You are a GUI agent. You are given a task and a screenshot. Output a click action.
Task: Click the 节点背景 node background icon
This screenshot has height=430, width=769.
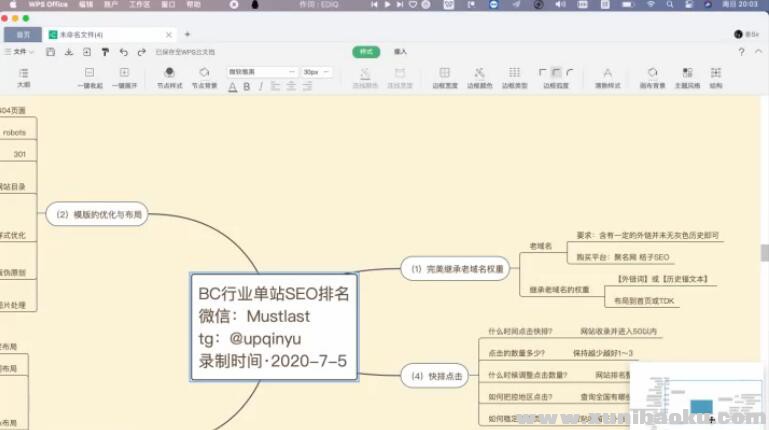click(x=204, y=77)
